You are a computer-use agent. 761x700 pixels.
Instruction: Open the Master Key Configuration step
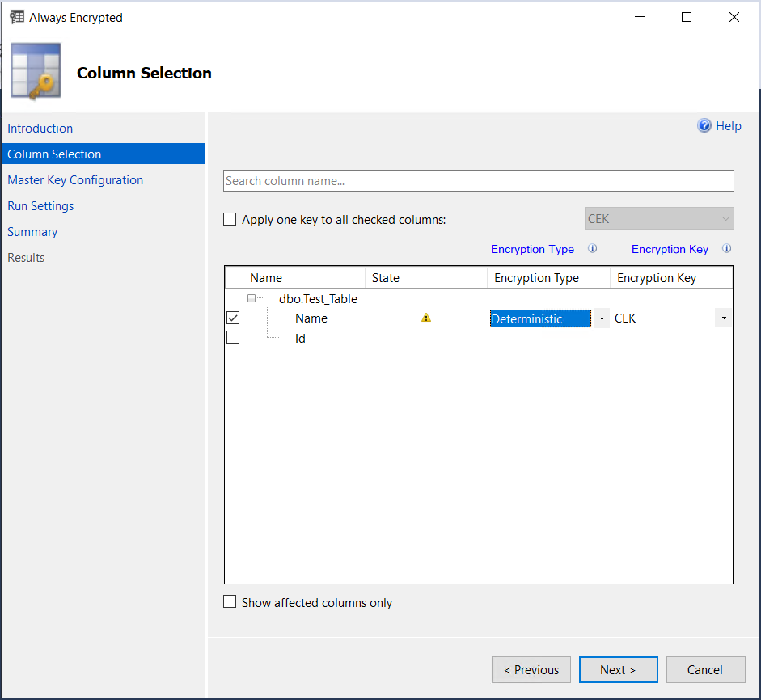[x=74, y=179]
